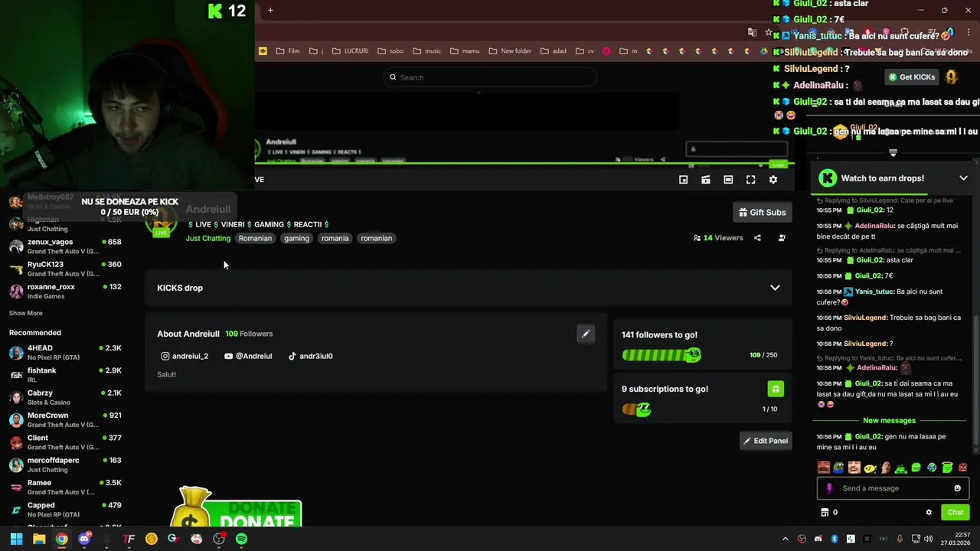Open the player settings gear
The height and width of the screenshot is (551, 980).
coord(773,180)
